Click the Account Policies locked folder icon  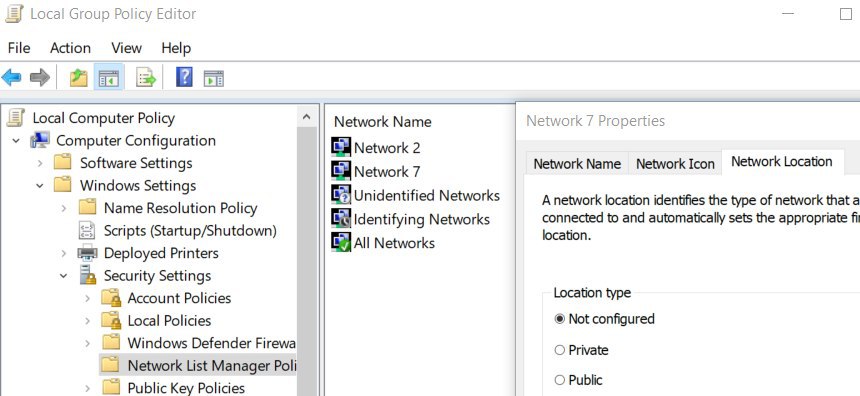111,298
